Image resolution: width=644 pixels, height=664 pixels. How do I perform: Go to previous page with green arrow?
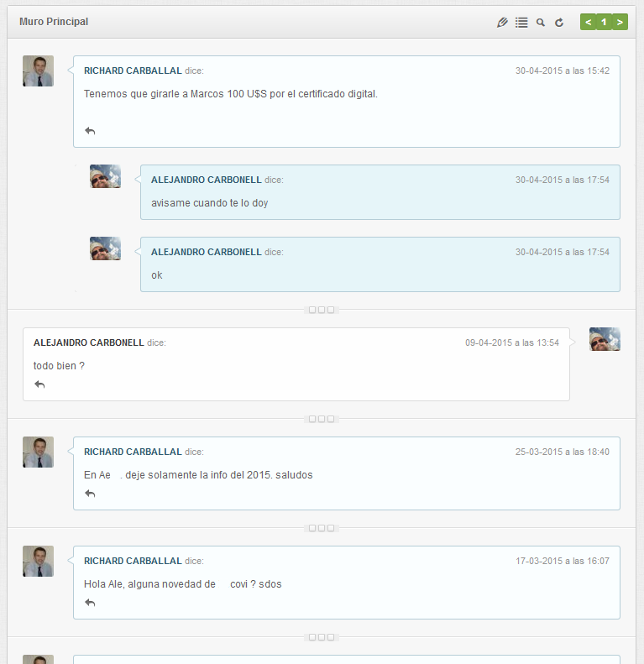click(588, 22)
